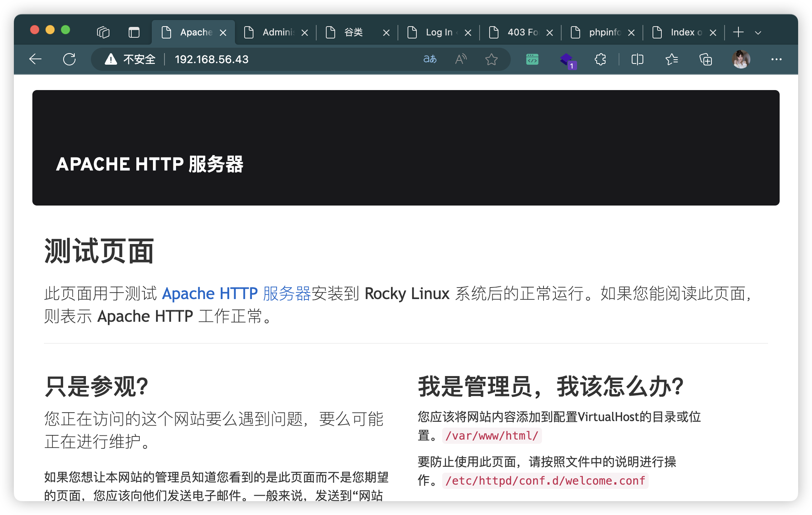Viewport: 812px width, 515px height.
Task: Open the workspaces icon in the tab bar
Action: (103, 32)
